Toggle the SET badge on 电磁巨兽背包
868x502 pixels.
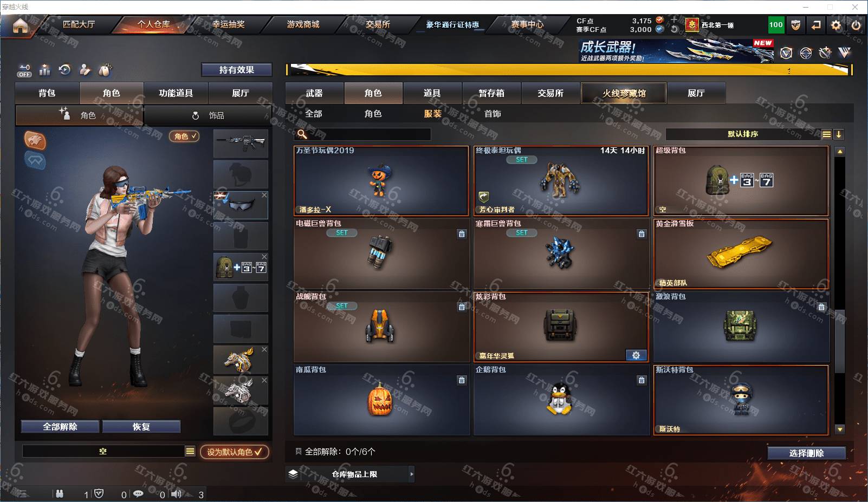(342, 233)
